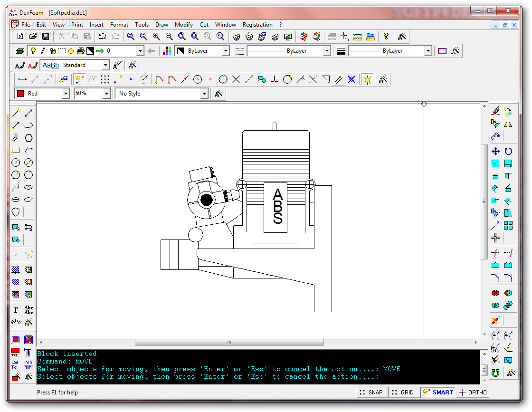Click the Paste clipboard icon
532x412 pixels.
87,36
